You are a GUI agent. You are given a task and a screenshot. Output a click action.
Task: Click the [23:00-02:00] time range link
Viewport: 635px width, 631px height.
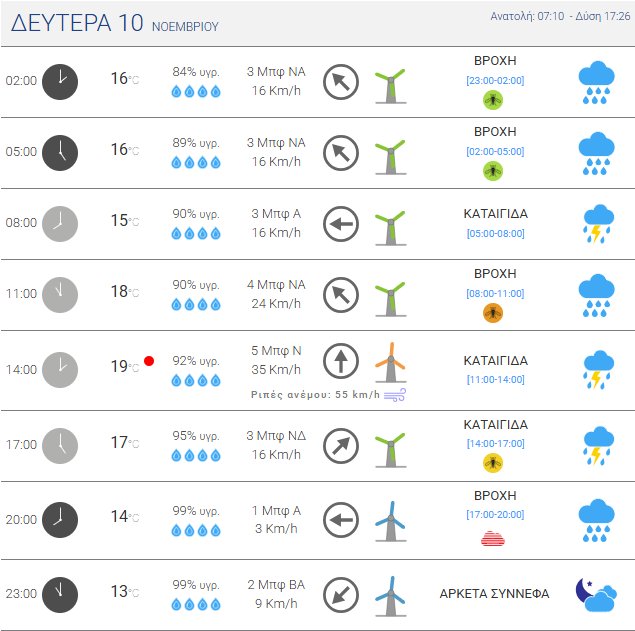[x=495, y=80]
